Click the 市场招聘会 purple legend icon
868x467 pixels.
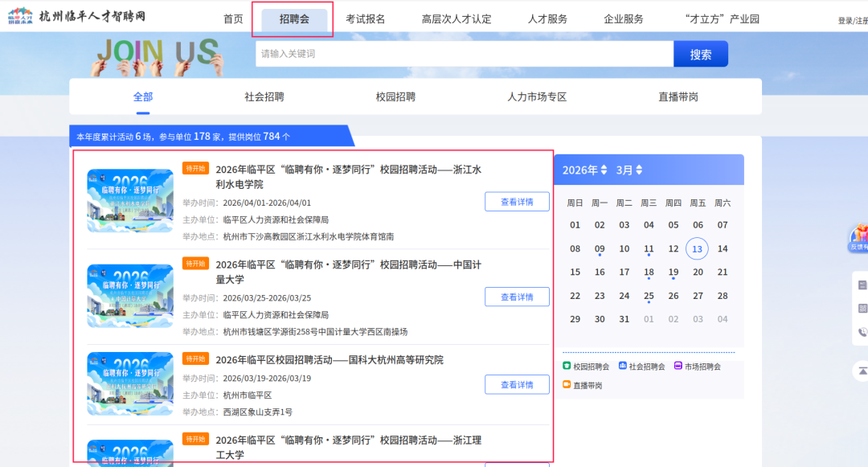click(x=678, y=367)
